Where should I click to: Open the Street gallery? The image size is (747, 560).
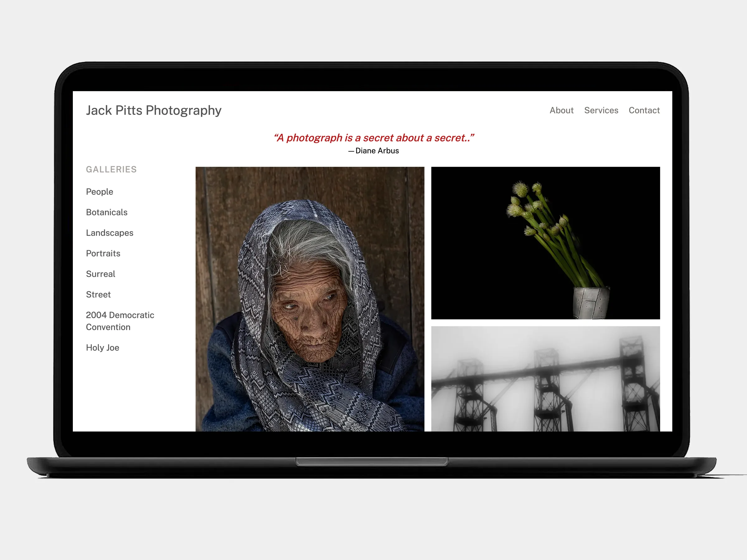tap(98, 295)
